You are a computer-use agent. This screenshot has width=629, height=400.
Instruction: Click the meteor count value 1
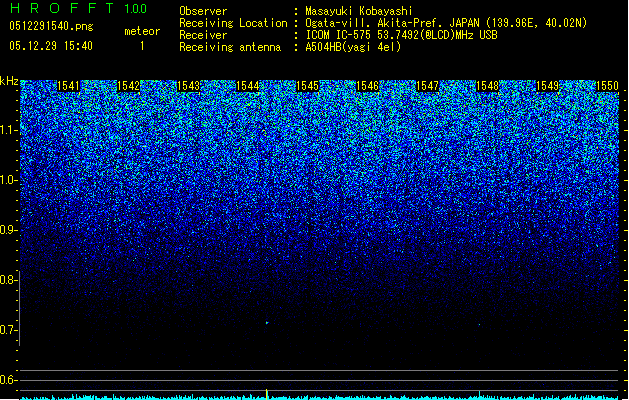(x=142, y=46)
